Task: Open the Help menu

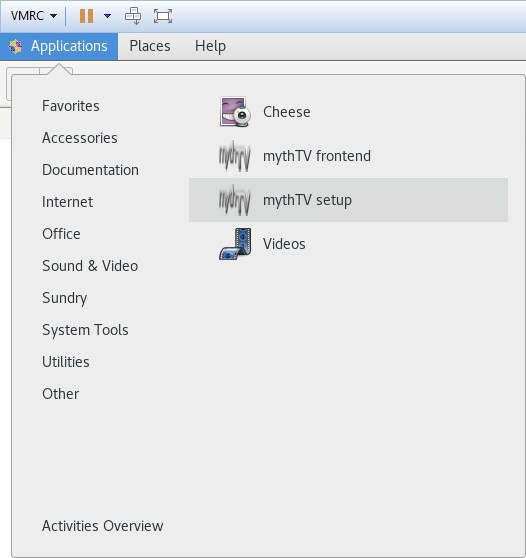Action: [x=210, y=46]
